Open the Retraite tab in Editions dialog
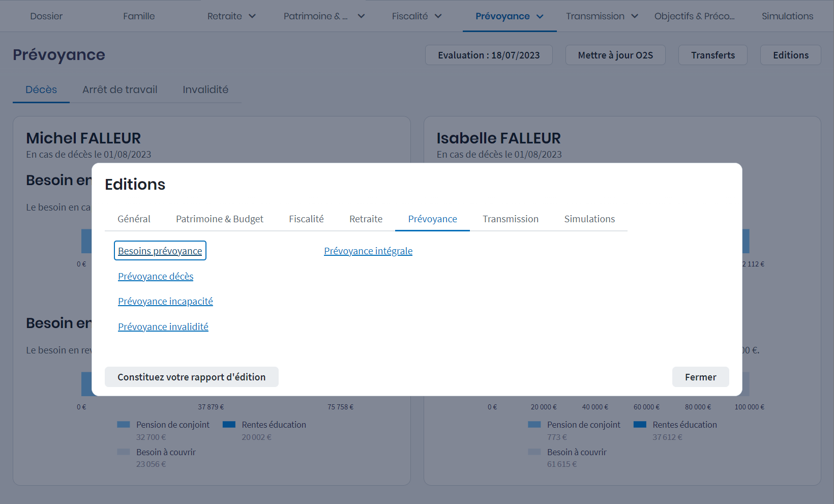This screenshot has height=504, width=834. [366, 219]
